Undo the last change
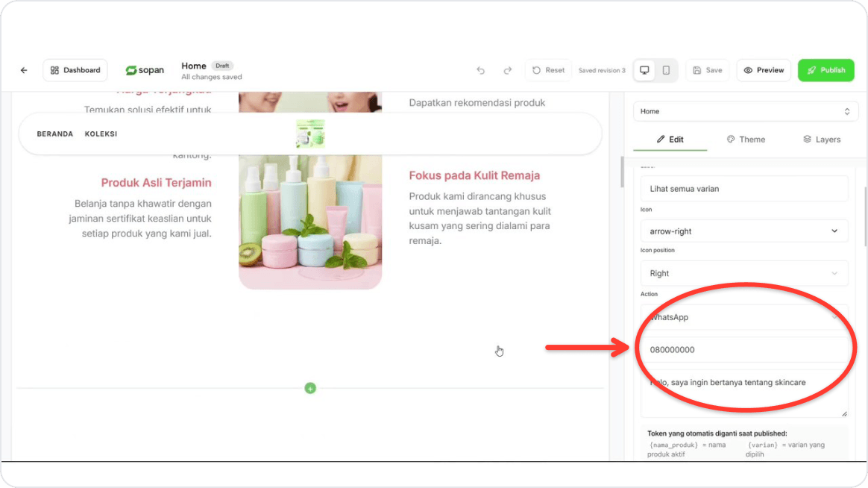 pyautogui.click(x=480, y=70)
